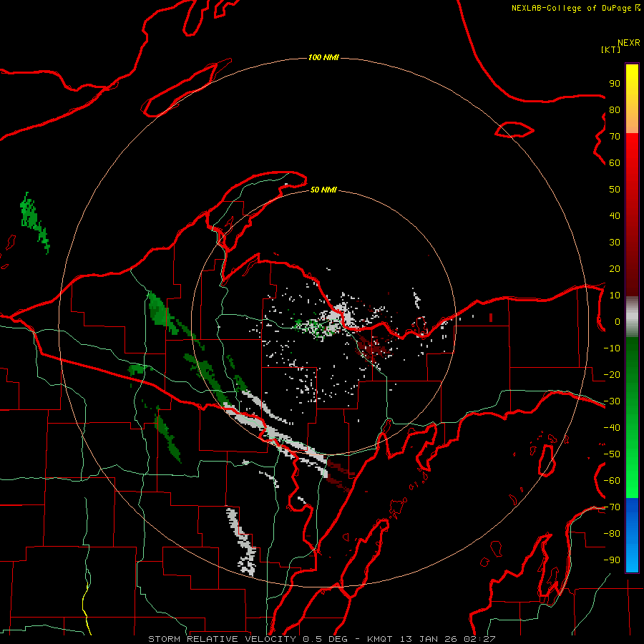Click the 90 value on velocity scale
The height and width of the screenshot is (644, 644).
click(x=615, y=84)
